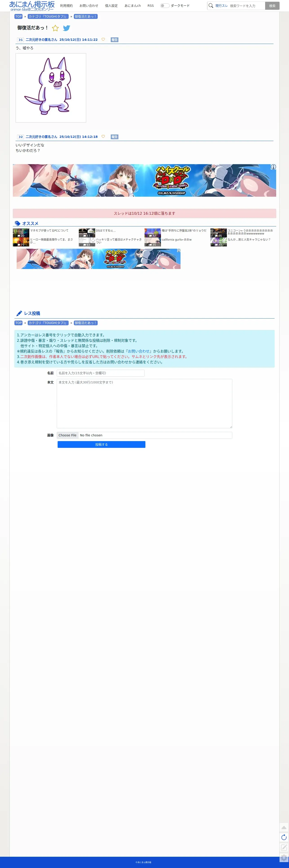Viewport: 289px width, 868px height.
Task: Click the top TOP breadcrumb
Action: coord(18,16)
